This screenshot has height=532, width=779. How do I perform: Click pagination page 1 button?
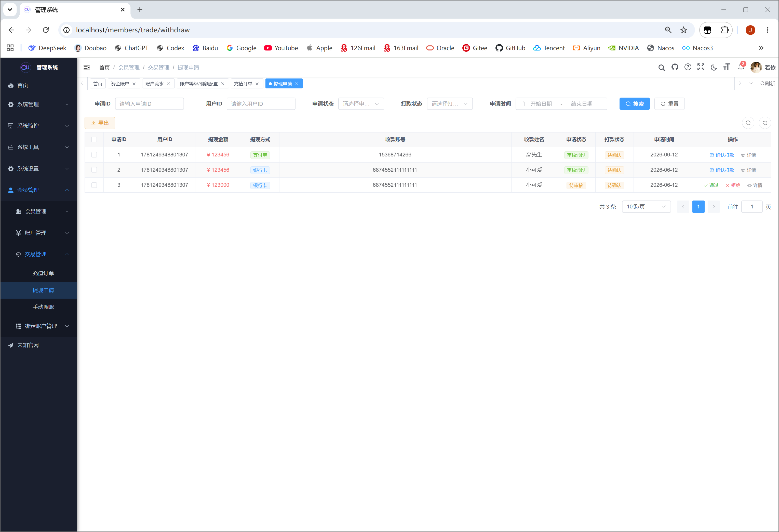coord(698,206)
